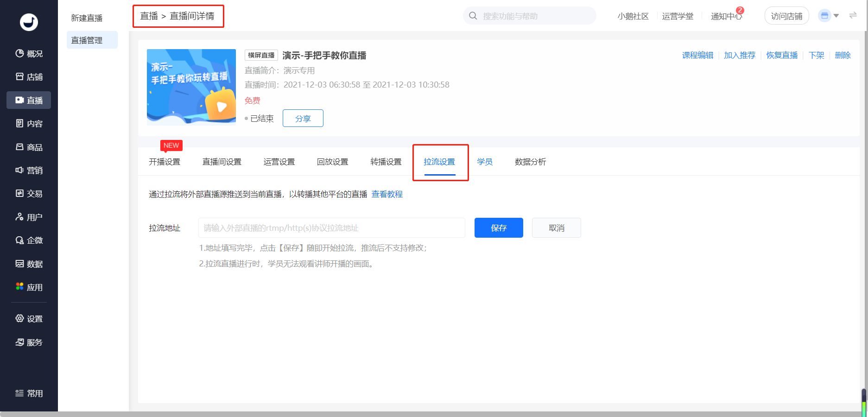Click the 分享 share button
The width and height of the screenshot is (868, 417).
pos(303,119)
